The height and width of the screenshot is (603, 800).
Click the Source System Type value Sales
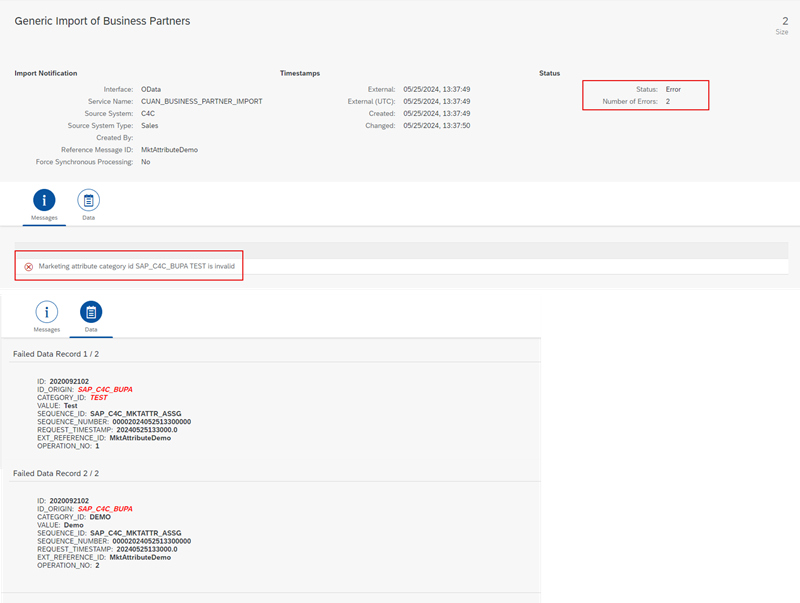click(x=149, y=125)
